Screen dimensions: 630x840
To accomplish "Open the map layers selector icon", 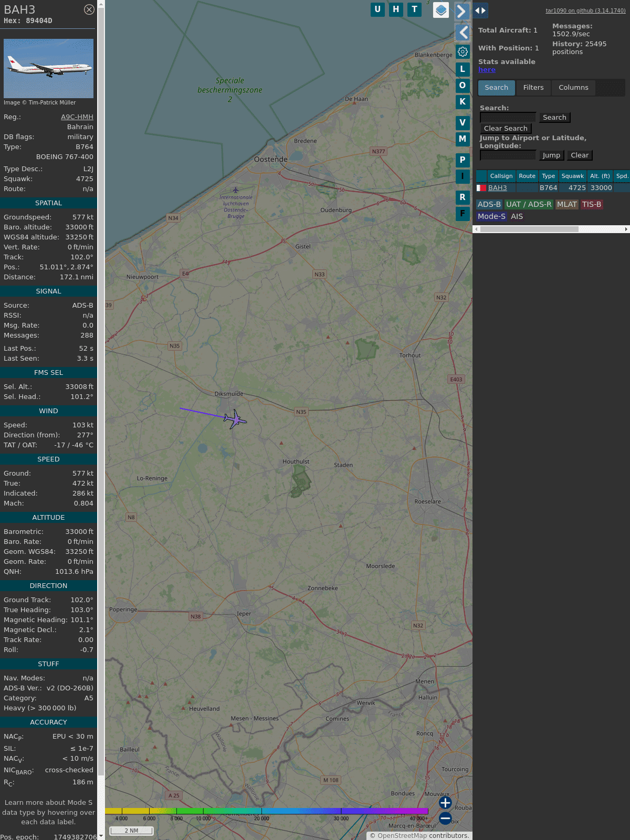I will [441, 9].
